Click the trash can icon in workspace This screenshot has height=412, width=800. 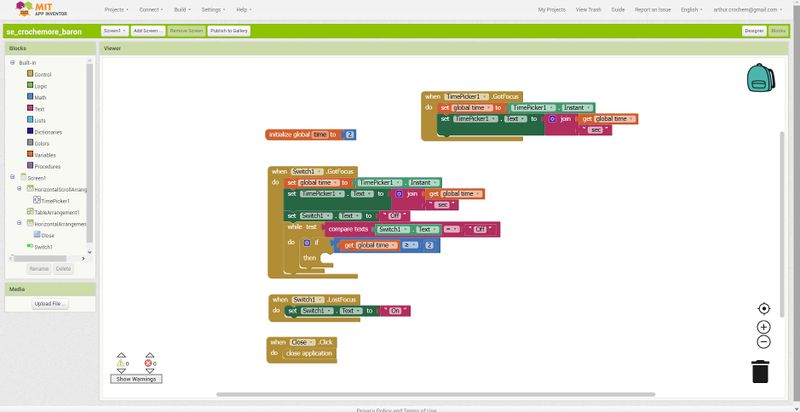coord(761,371)
